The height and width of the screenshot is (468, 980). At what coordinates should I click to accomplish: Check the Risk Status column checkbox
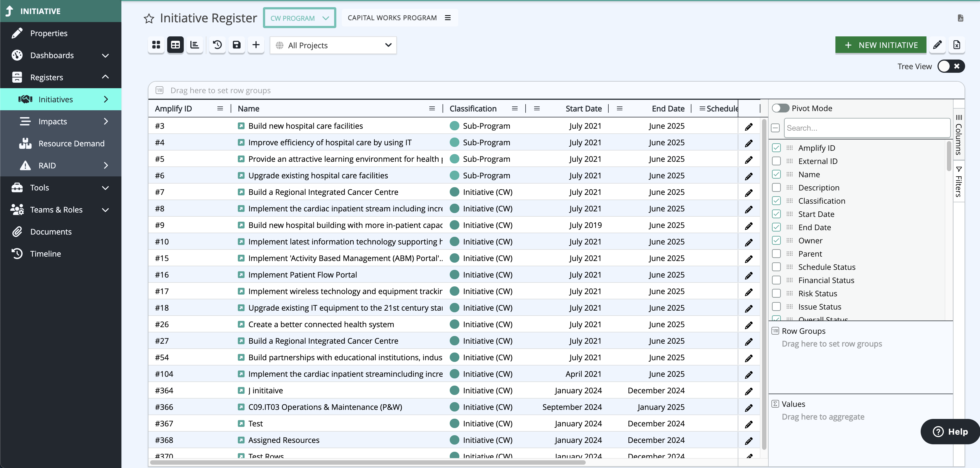[776, 294]
